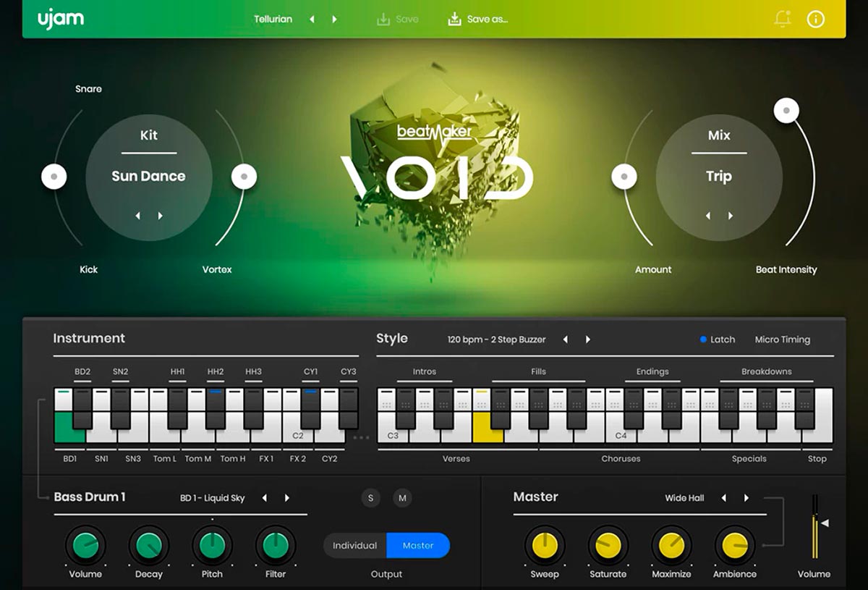Click the Intros section label
The width and height of the screenshot is (868, 590).
click(x=425, y=371)
